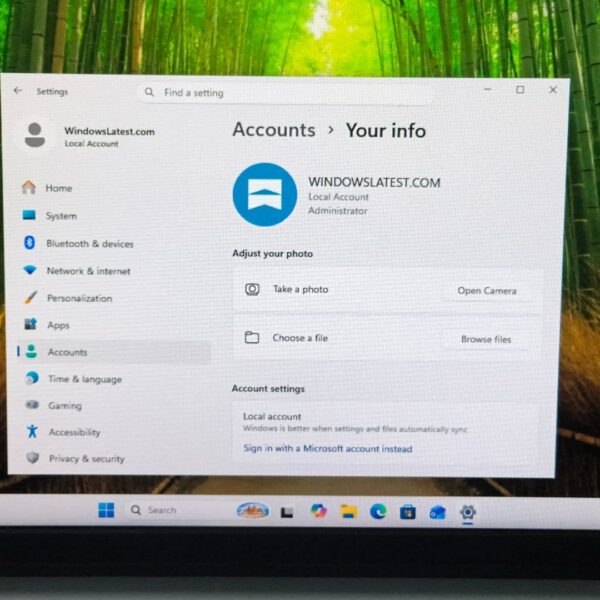Select the Accounts sidebar item
The image size is (600, 600).
(114, 352)
